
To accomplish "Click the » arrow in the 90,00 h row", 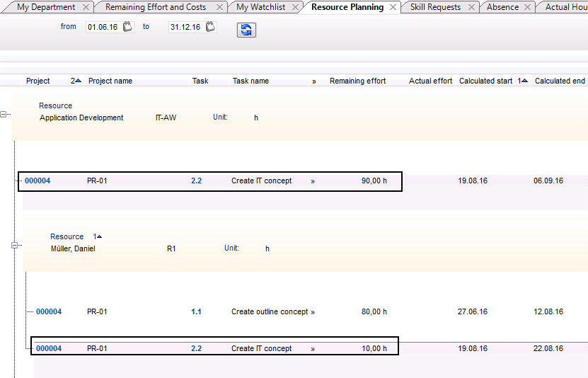I will (313, 181).
